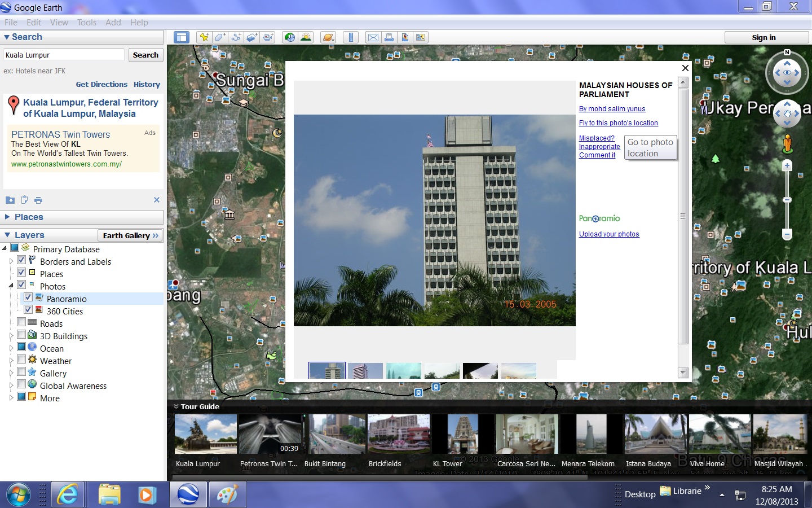Open the Tools menu
Screen dimensions: 812x508
tap(87, 23)
